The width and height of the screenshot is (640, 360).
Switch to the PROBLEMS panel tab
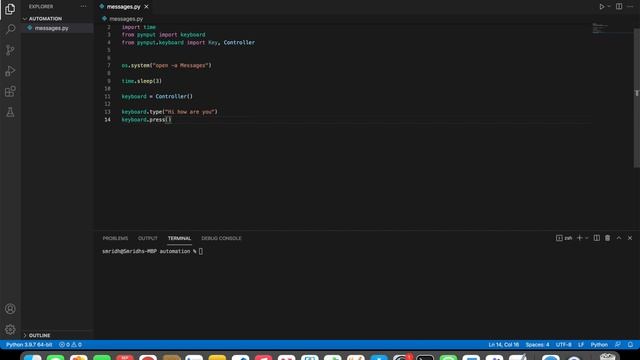pos(115,238)
